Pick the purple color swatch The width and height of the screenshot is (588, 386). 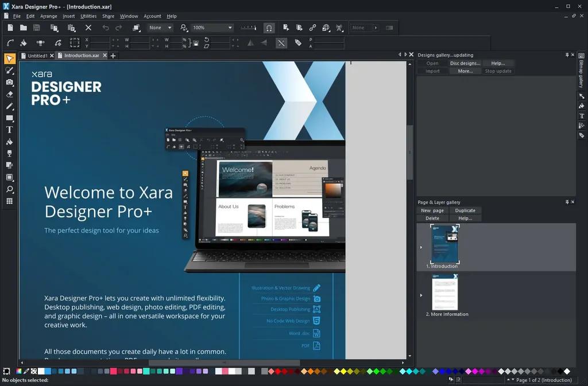pyautogui.click(x=179, y=371)
